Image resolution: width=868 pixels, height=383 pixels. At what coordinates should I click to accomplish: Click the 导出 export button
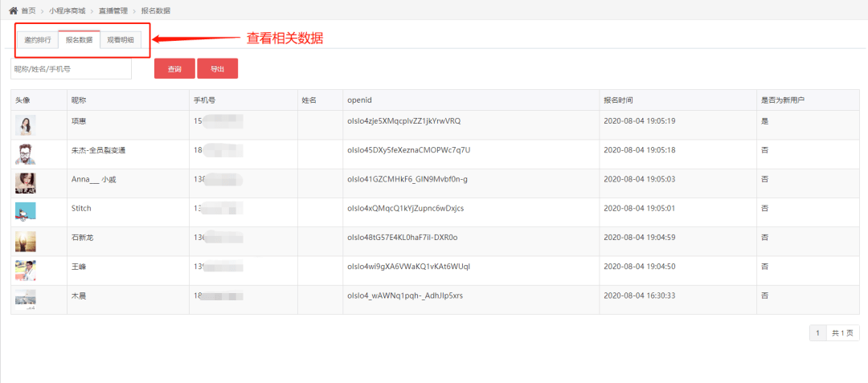(x=218, y=68)
